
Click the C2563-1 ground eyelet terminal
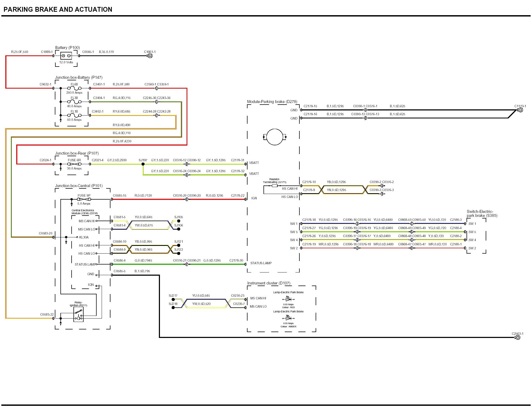[x=518, y=337]
